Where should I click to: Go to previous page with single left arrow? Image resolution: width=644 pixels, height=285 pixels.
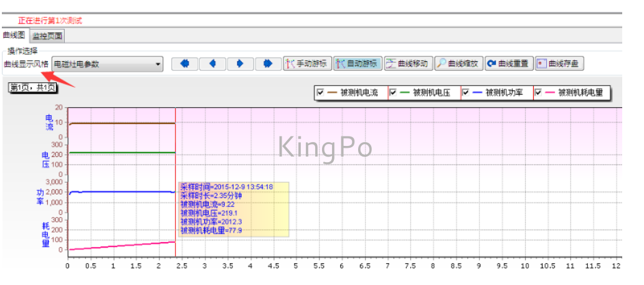click(212, 64)
